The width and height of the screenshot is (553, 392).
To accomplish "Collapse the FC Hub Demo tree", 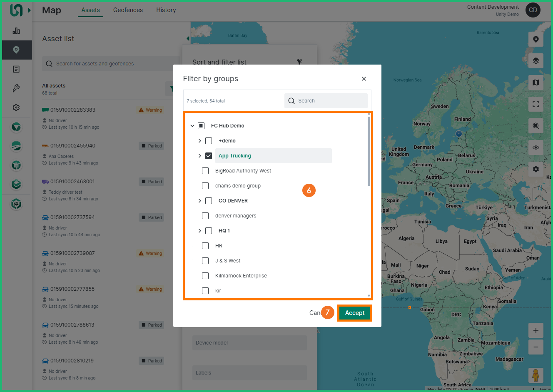I will pos(192,126).
